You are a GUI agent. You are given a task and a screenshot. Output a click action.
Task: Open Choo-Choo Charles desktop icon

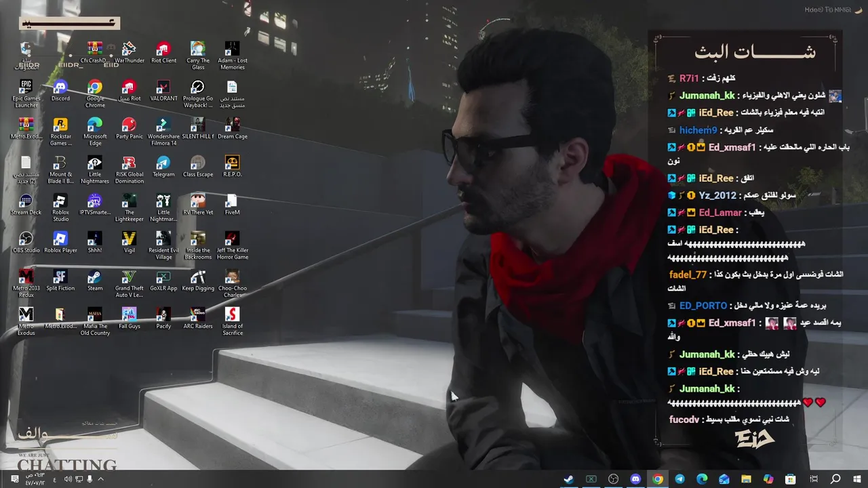pyautogui.click(x=232, y=284)
